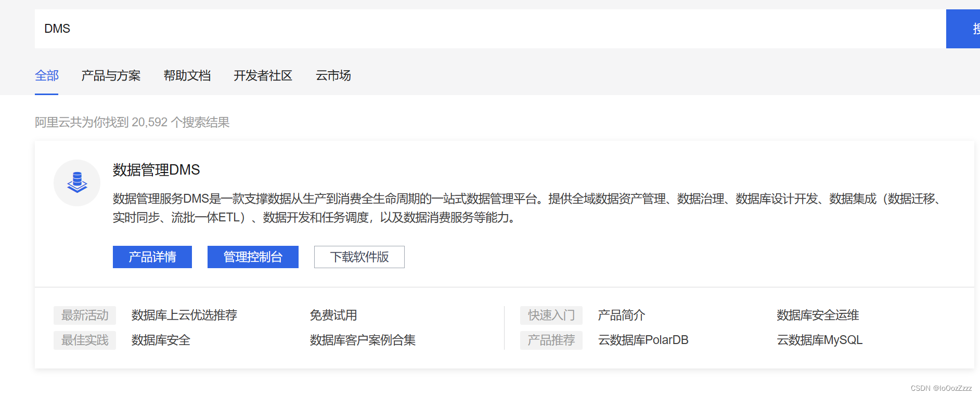This screenshot has height=396, width=980.
Task: Open the 帮助文档 tab
Action: pyautogui.click(x=187, y=76)
